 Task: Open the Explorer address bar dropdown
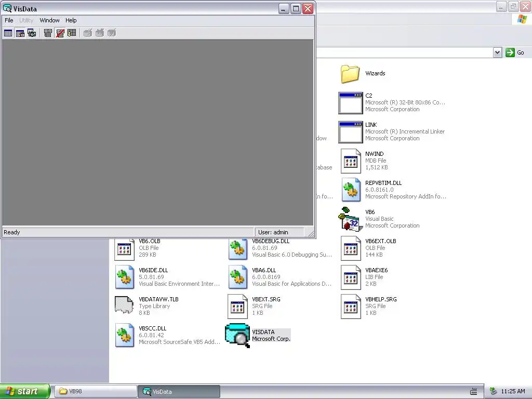point(497,52)
